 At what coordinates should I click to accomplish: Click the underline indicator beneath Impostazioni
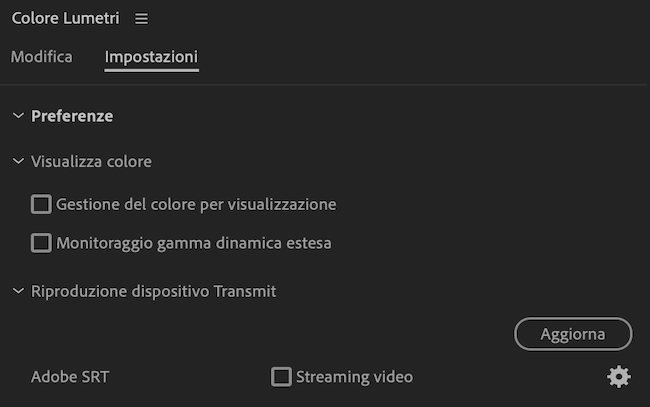point(151,71)
